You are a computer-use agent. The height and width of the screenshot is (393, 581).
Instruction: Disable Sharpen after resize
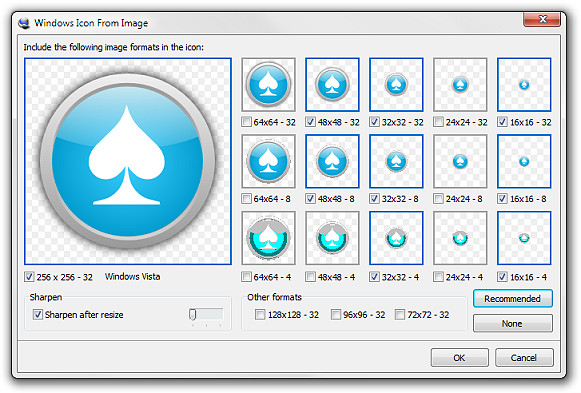coord(37,314)
